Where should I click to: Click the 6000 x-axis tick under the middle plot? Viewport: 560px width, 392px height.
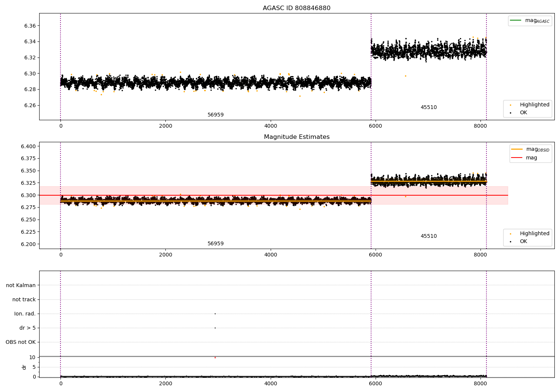coord(376,255)
